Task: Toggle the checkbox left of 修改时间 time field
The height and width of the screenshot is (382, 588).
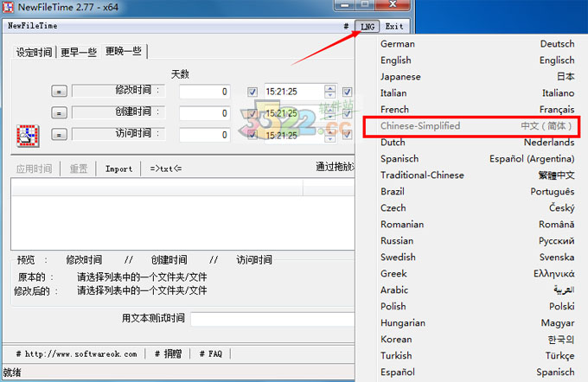Action: click(x=252, y=92)
